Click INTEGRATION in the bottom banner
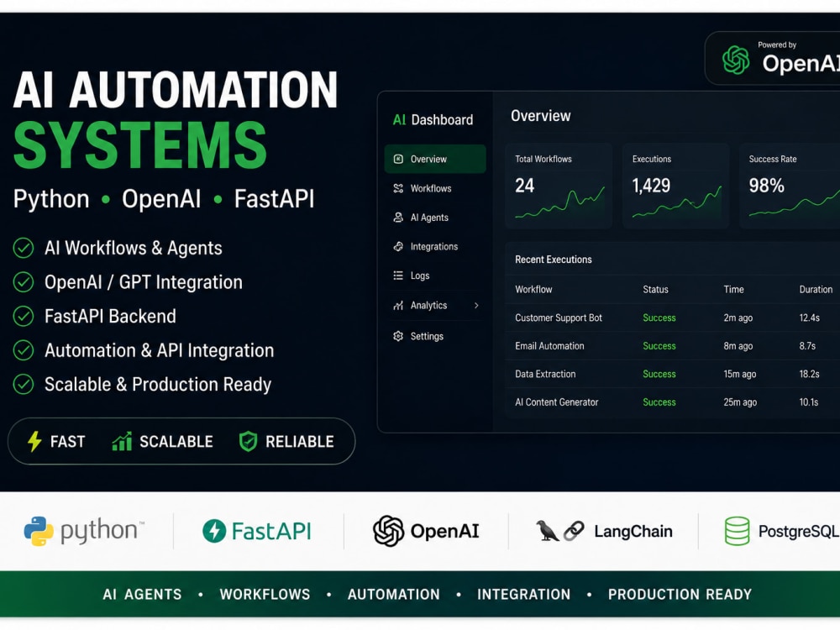 (x=524, y=595)
